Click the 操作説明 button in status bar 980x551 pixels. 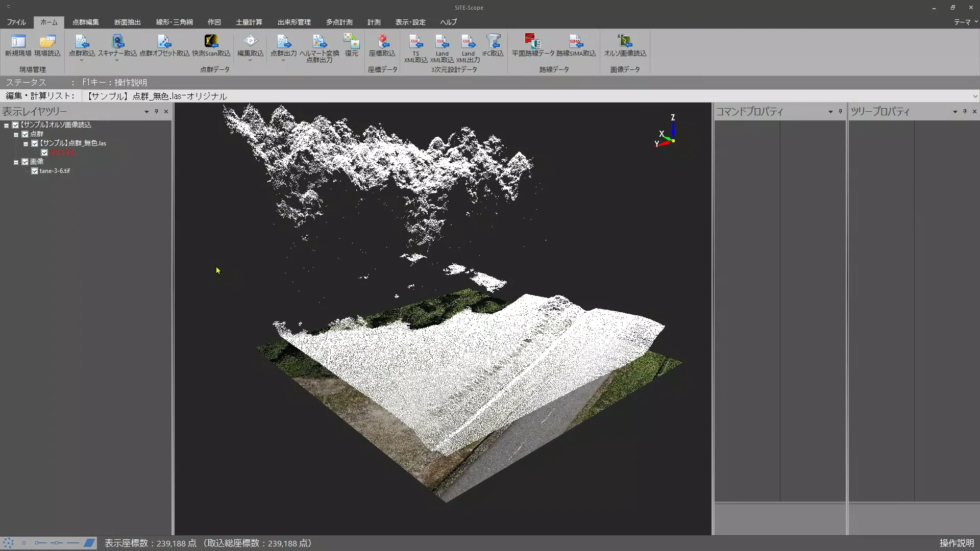coord(957,543)
